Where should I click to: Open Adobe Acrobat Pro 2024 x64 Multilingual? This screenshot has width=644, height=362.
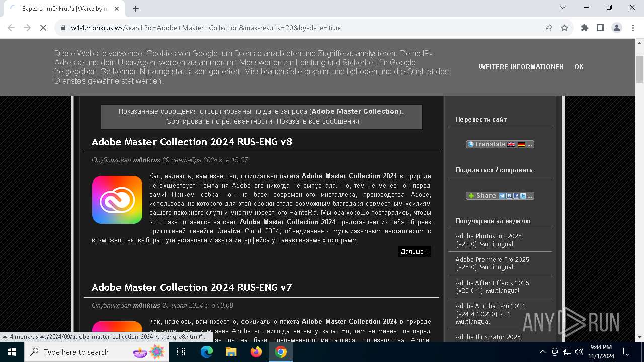490,314
